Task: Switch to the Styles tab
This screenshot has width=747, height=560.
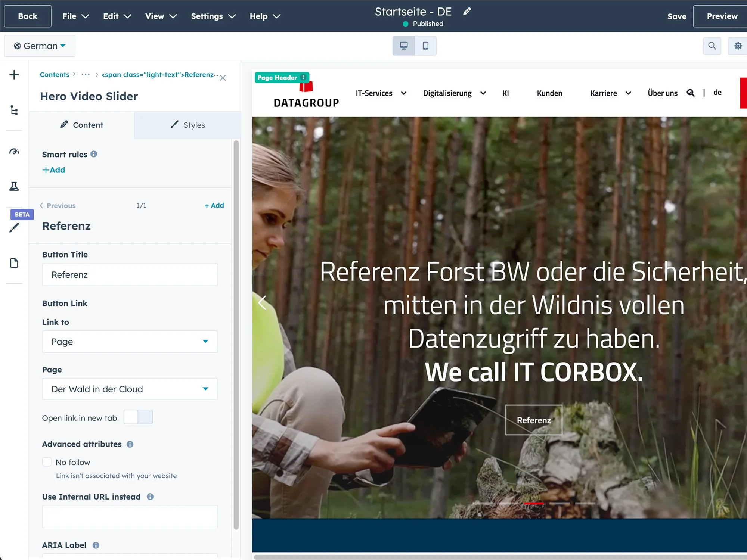Action: click(187, 125)
